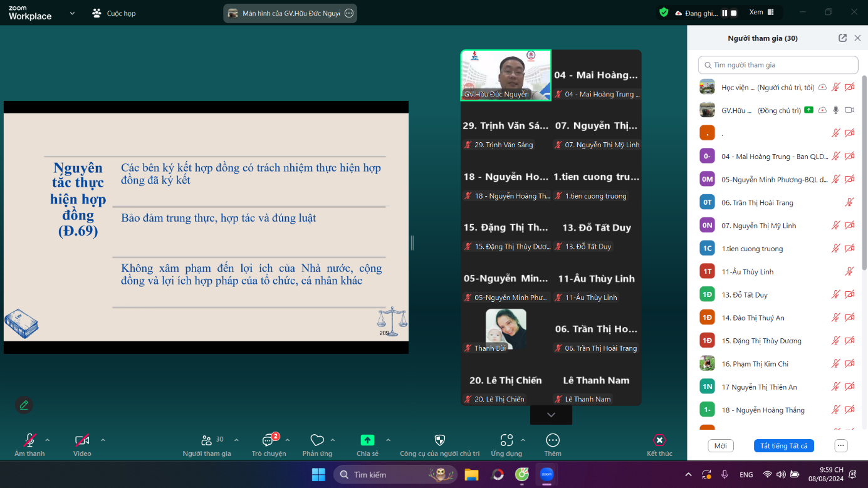Open the Ứng dụng apps icon

click(x=506, y=440)
